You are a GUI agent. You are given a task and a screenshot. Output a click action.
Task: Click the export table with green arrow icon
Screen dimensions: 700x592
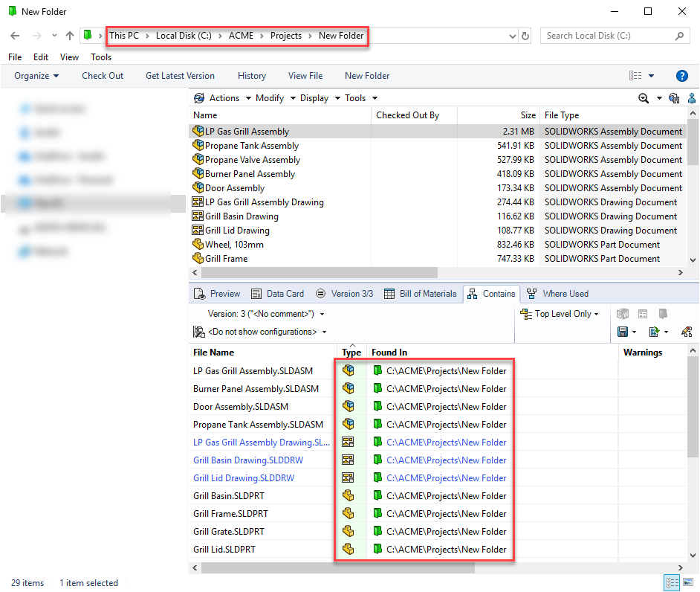(654, 332)
